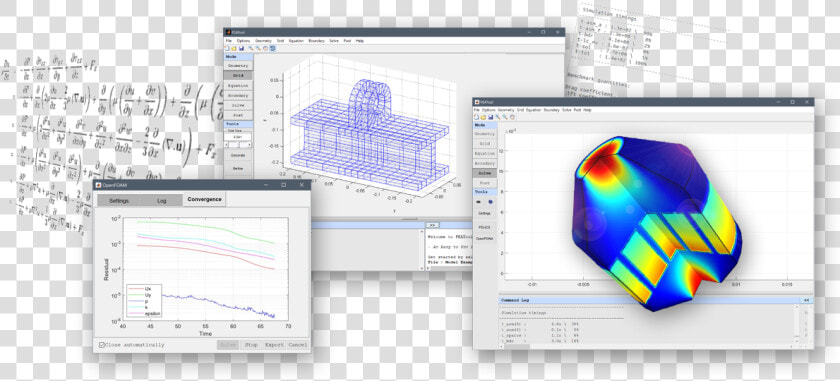Click Refine grid button in mesh window
The height and width of the screenshot is (381, 840).
click(x=238, y=168)
